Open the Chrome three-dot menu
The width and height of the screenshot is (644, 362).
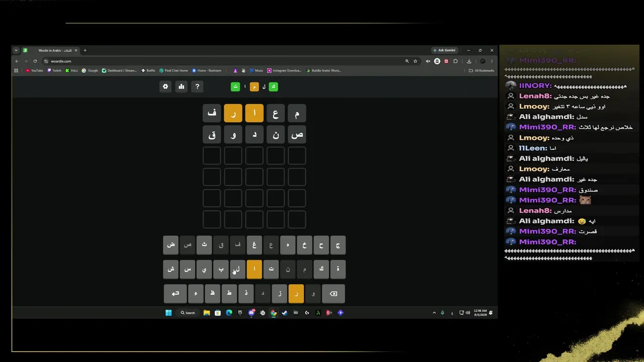(492, 61)
